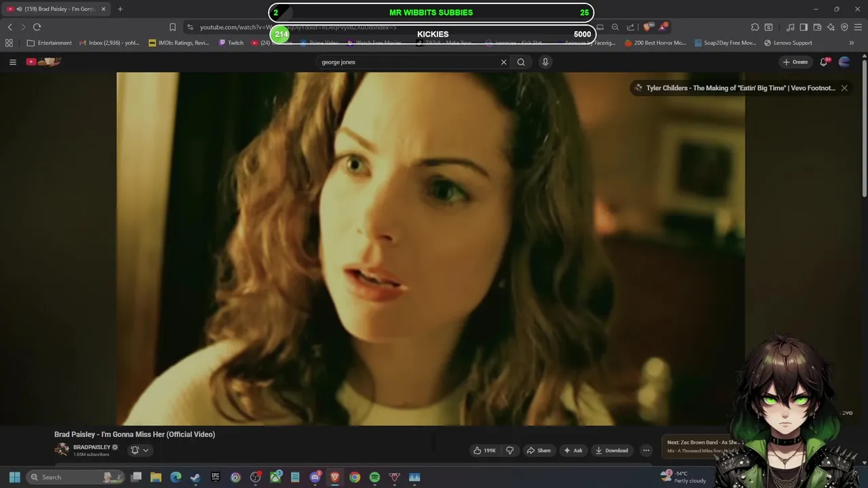Click the taskbar Search box

point(76,477)
